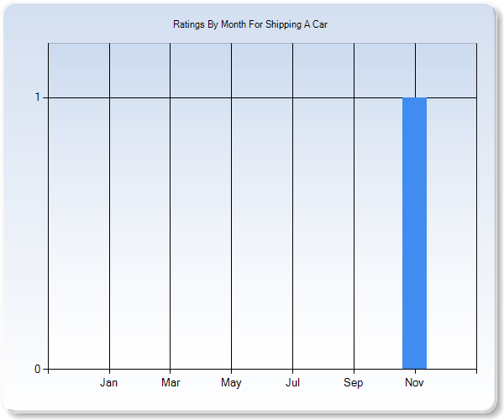Select the Sep month label
504x420 pixels.
354,383
